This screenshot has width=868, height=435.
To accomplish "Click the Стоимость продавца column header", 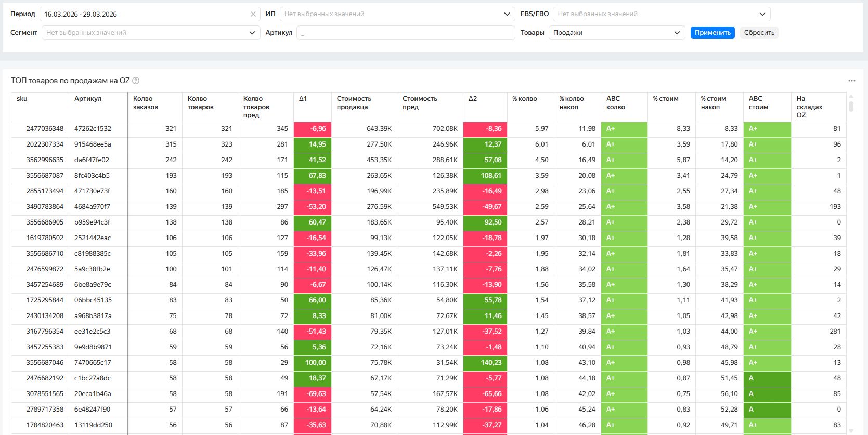I will coord(354,103).
